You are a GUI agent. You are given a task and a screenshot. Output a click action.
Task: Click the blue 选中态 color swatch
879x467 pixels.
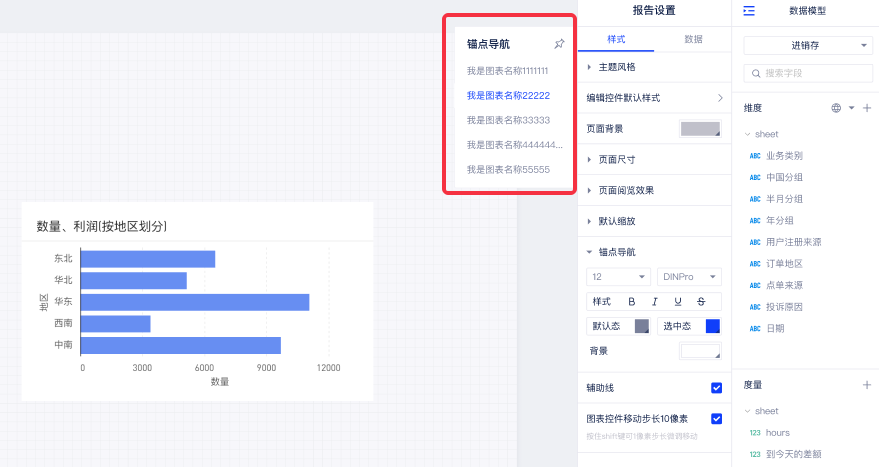712,326
